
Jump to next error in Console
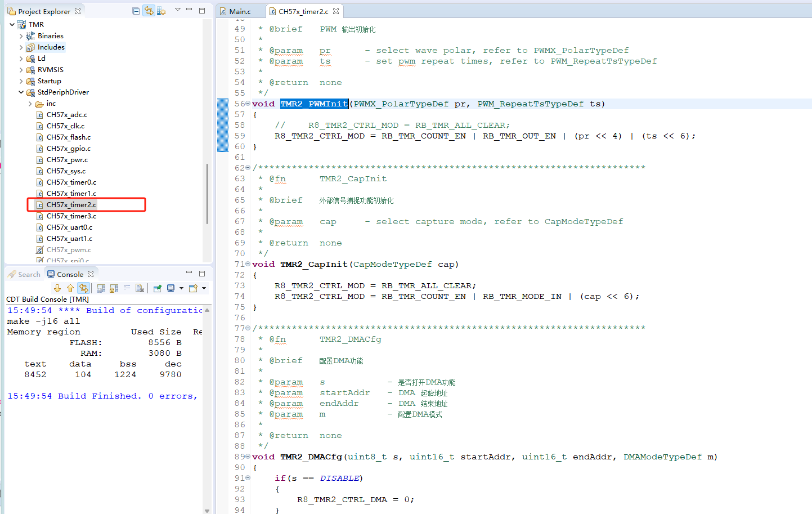click(57, 288)
